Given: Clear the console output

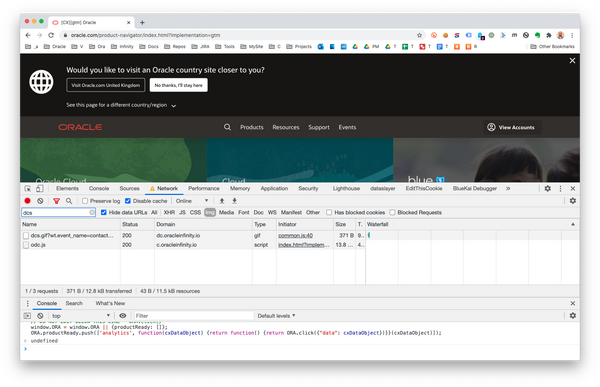Looking at the screenshot, I should [40, 316].
